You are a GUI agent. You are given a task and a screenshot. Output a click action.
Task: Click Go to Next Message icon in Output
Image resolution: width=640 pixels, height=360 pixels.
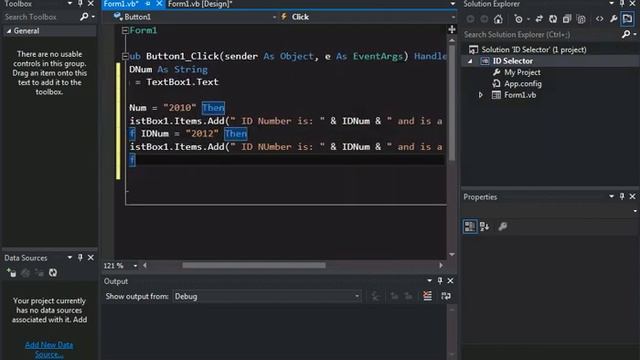tap(408, 296)
